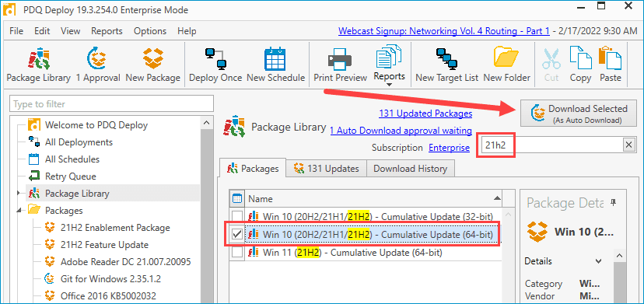
Task: Open the Reports menu in menu bar
Action: [x=107, y=31]
